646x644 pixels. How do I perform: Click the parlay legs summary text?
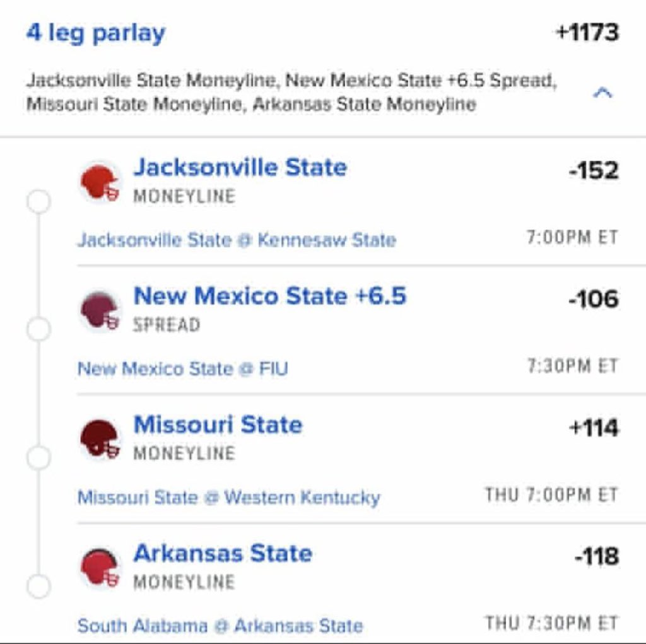point(291,92)
